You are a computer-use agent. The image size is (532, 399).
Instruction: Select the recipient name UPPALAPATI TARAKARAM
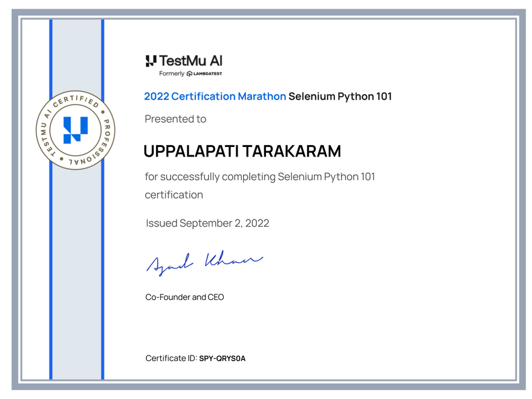[x=242, y=151]
